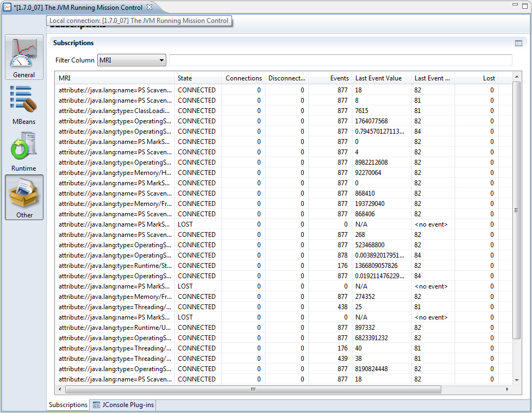The image size is (532, 413).
Task: Sort by the Connections column header
Action: [x=243, y=78]
